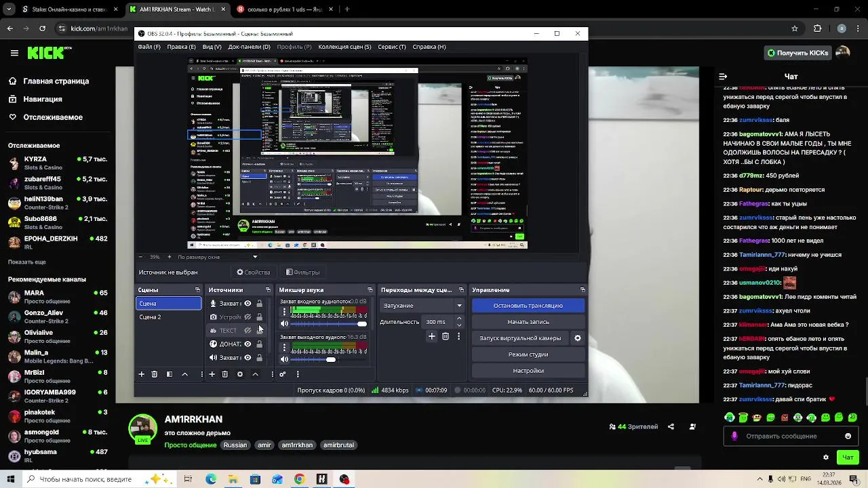Click Остановить трансляцию button
This screenshot has width=868, height=488.
(x=528, y=306)
